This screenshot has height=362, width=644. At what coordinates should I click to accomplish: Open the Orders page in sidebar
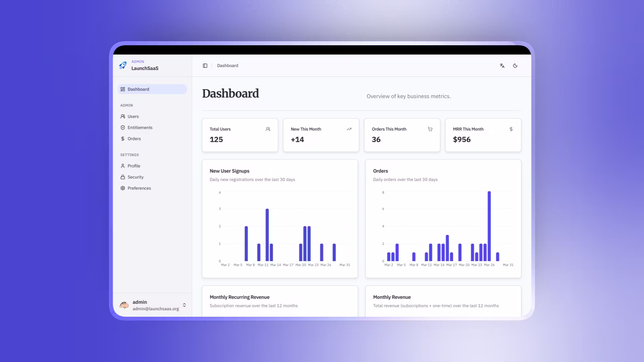click(134, 138)
